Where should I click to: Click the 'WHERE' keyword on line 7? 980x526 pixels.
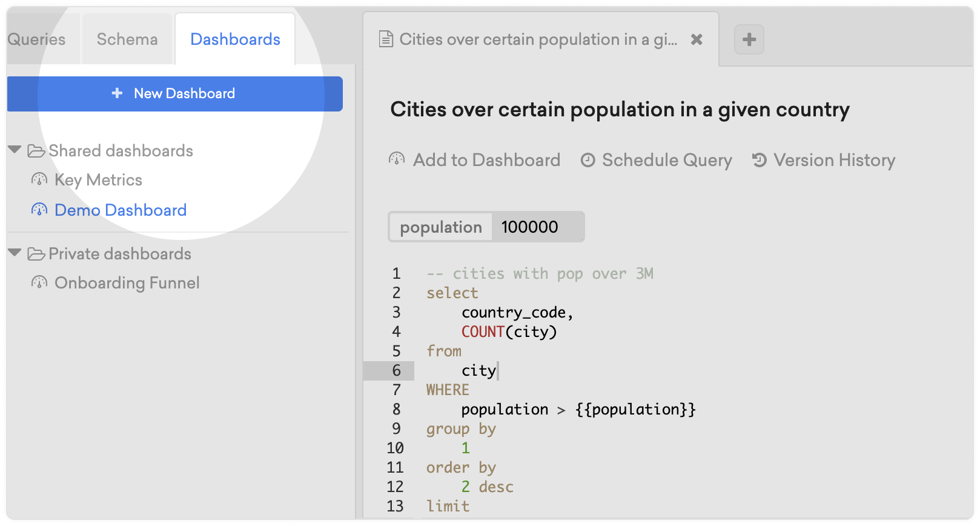click(x=448, y=390)
